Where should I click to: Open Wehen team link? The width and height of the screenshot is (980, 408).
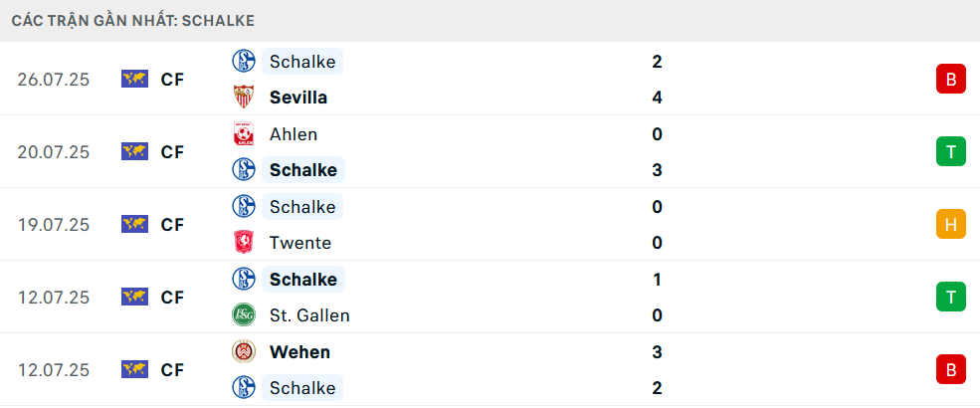[x=299, y=351]
